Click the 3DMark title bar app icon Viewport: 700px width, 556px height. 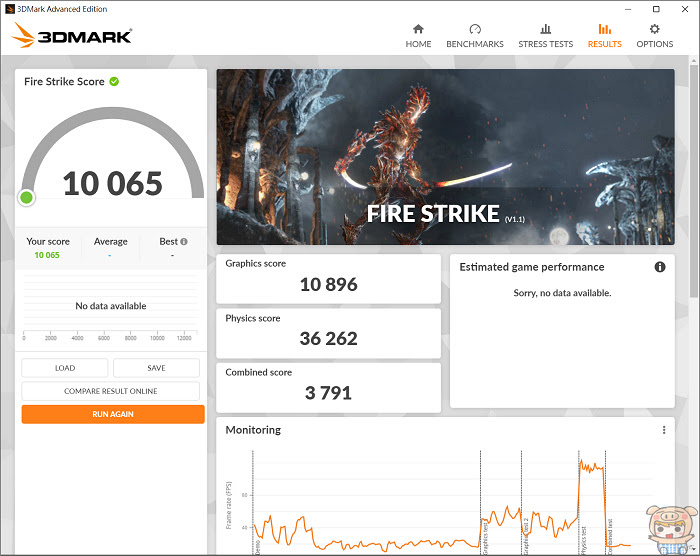tap(10, 9)
